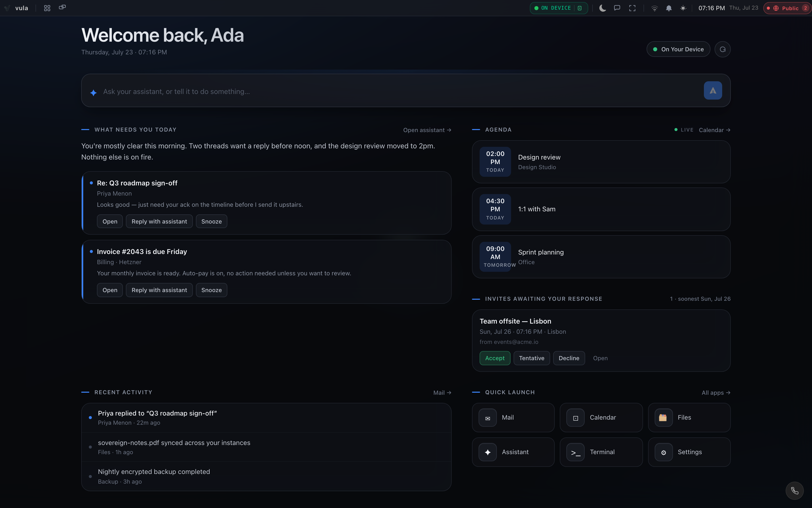Launch Settings from Quick Launch
Viewport: 812px width, 508px height.
[689, 452]
